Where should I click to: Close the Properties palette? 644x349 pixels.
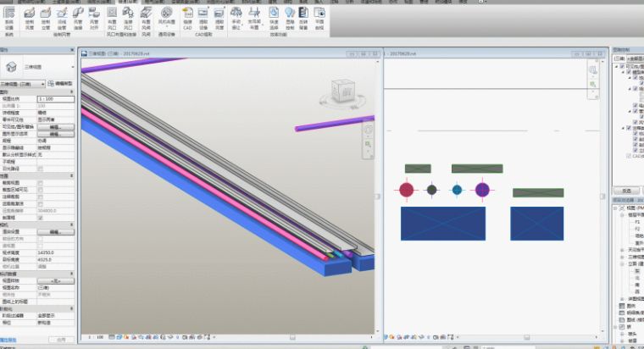72,50
